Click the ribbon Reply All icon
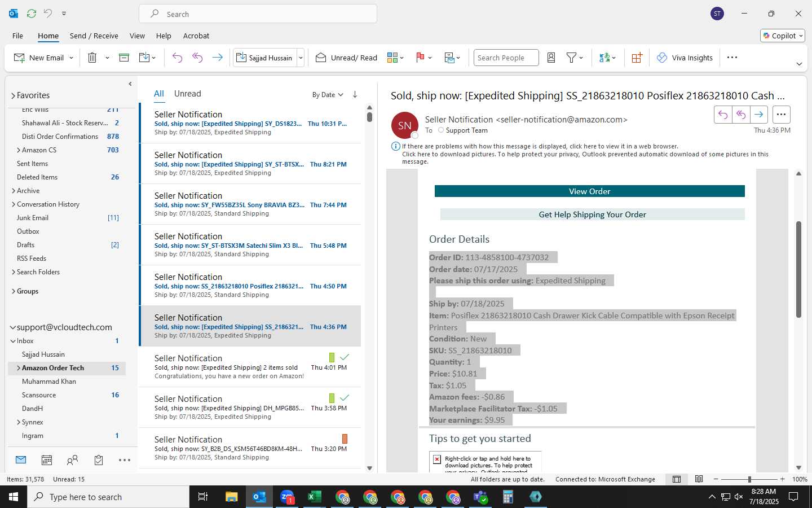The height and width of the screenshot is (508, 812). (197, 58)
